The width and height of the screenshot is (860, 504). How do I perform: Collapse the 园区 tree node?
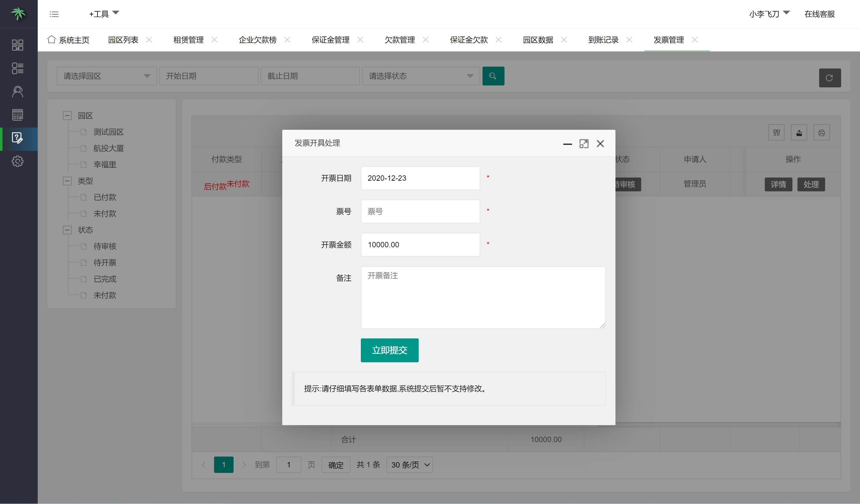[67, 115]
